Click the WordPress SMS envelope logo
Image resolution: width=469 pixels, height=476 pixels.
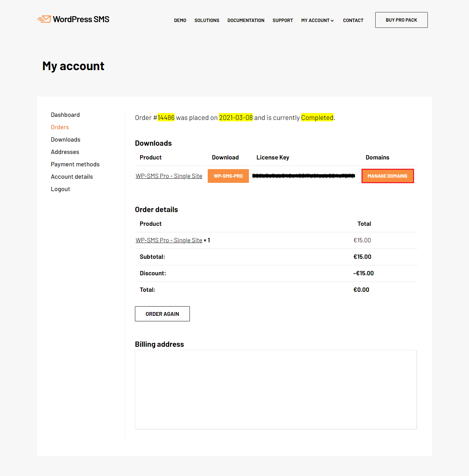(x=44, y=19)
